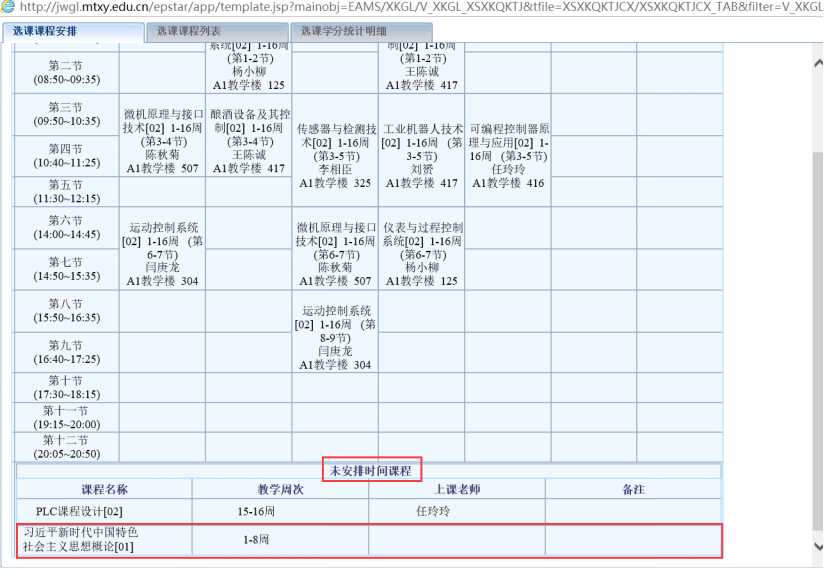Image resolution: width=824 pixels, height=579 pixels.
Task: Open the 选课学分统计明细 tab
Action: tap(360, 32)
